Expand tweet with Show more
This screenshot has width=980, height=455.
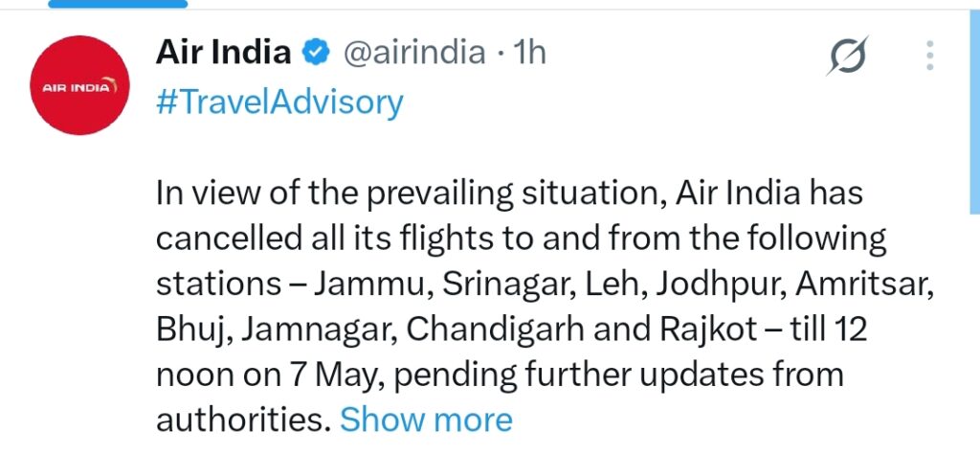(x=426, y=419)
